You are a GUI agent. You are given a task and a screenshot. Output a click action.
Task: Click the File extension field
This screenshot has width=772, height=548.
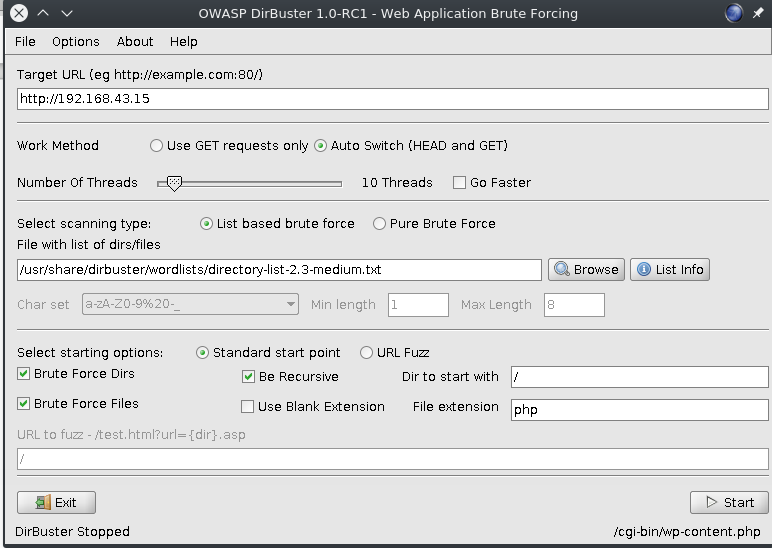tap(639, 410)
